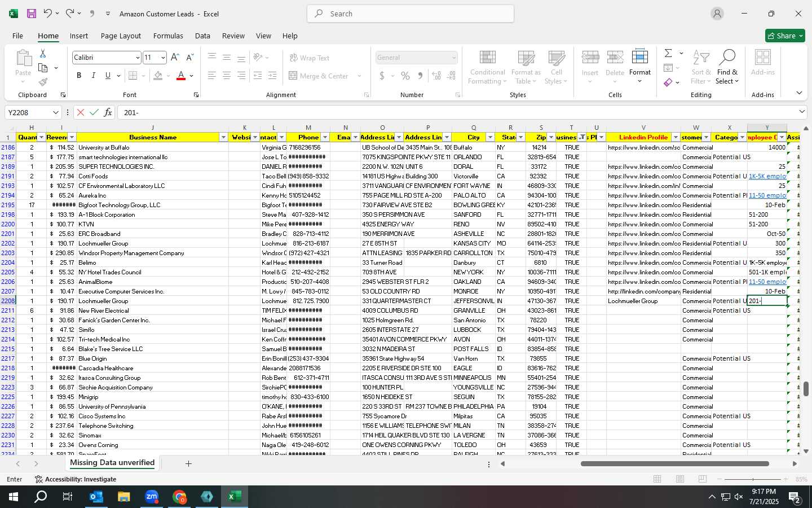Open Linkedin Profile column filter dropdown

676,137
